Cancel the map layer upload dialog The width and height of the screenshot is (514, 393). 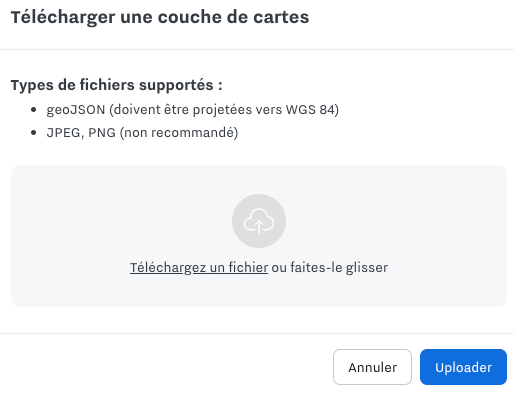click(372, 367)
